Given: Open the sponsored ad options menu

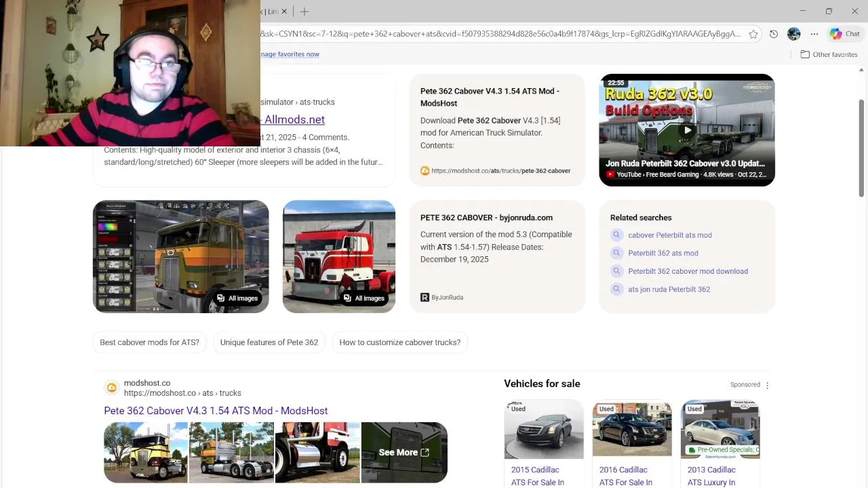Looking at the screenshot, I should [767, 385].
